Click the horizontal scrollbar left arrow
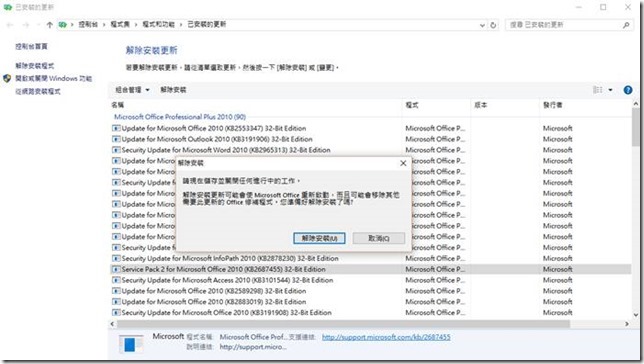The width and height of the screenshot is (644, 364). (113, 324)
